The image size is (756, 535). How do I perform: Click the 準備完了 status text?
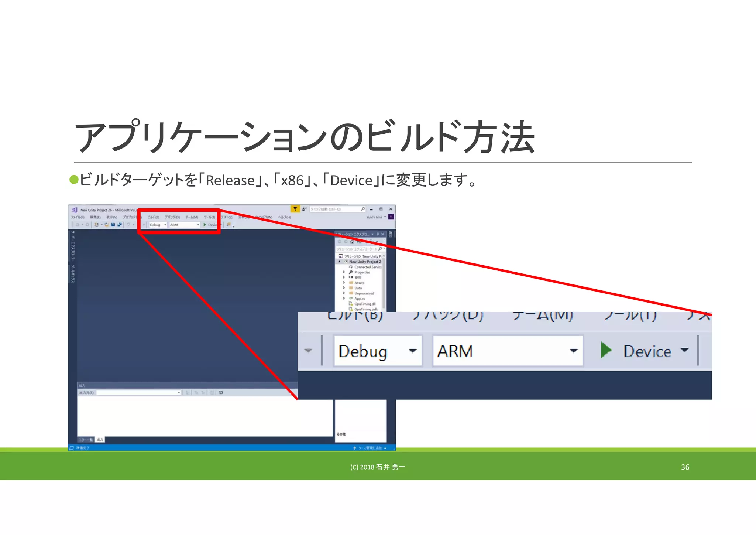[x=83, y=448]
